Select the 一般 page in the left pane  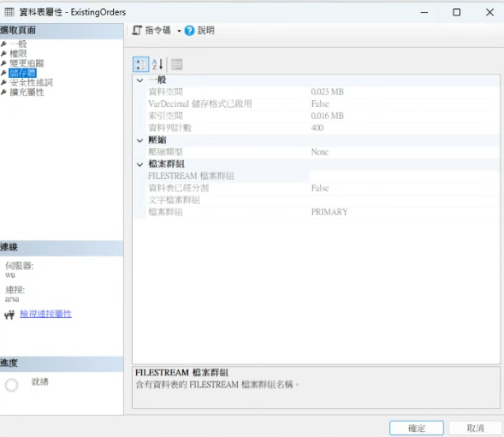click(18, 44)
